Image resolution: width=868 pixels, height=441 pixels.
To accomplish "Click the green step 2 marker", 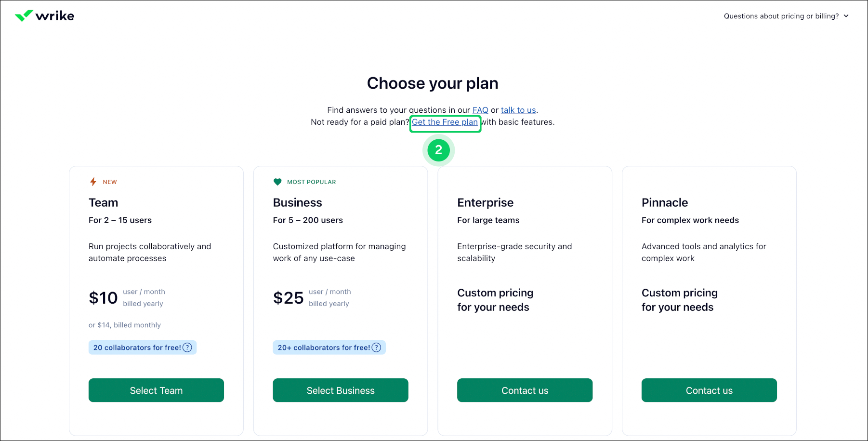I will [438, 150].
